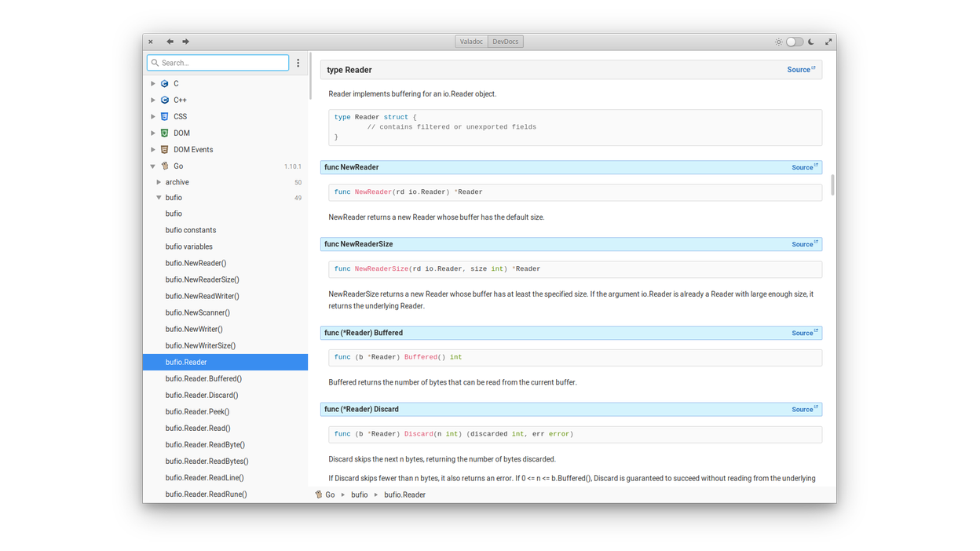Select the Go language icon in sidebar
Screen dimensions: 980x551
(166, 166)
